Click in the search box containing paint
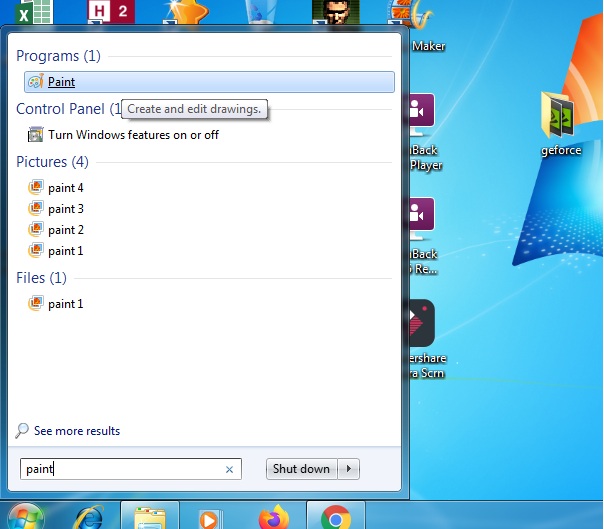This screenshot has height=529, width=604. click(x=131, y=469)
